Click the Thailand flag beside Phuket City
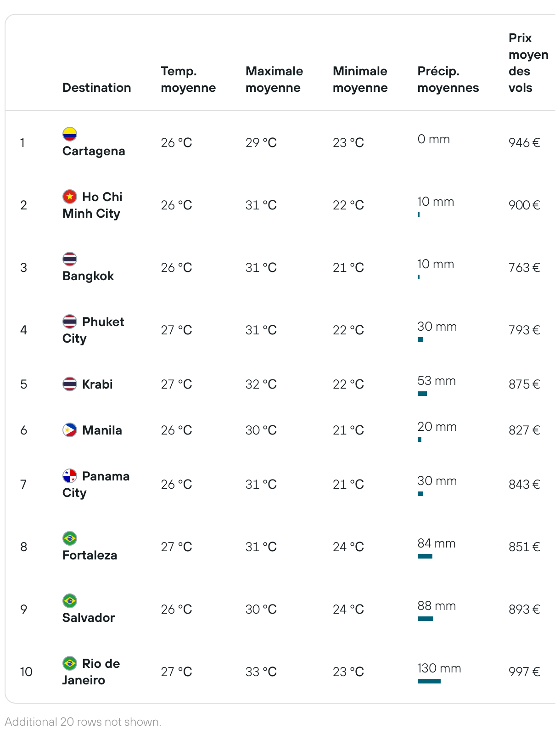The image size is (560, 734). tap(70, 322)
